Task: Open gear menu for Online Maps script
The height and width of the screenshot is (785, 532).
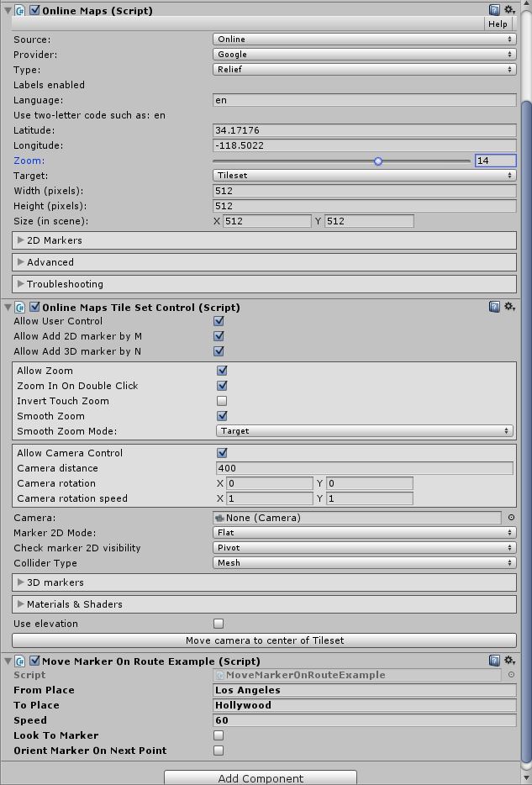Action: click(509, 9)
